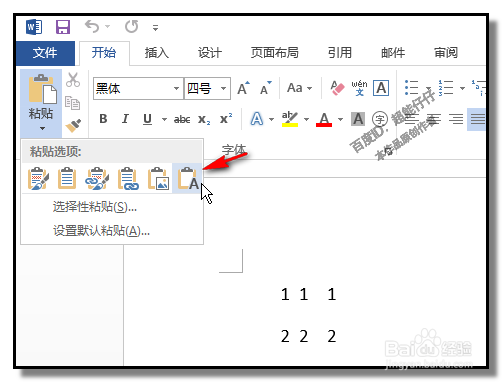
Task: Switch to the 引用 tab
Action: coord(340,53)
